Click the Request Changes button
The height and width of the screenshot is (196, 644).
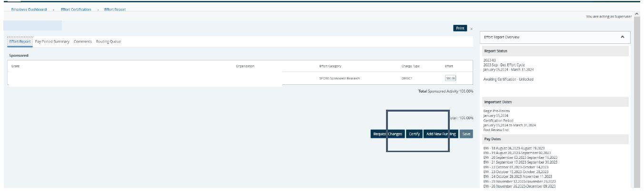(x=387, y=134)
